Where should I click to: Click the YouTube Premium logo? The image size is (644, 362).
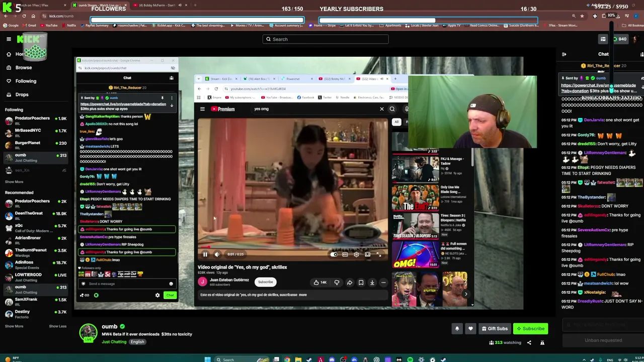pyautogui.click(x=223, y=109)
